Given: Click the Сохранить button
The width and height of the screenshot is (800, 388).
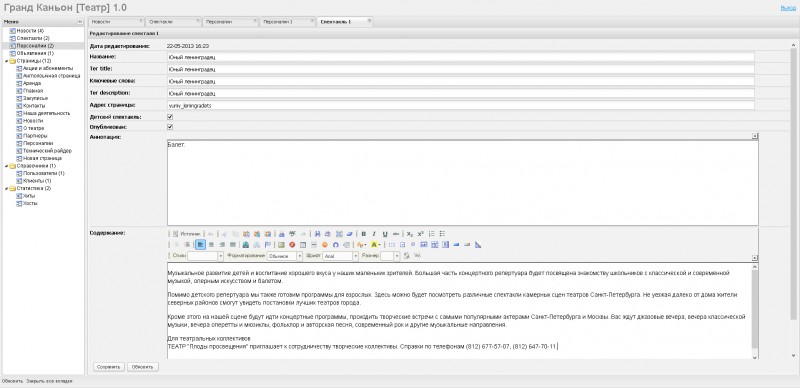Looking at the screenshot, I should [x=109, y=367].
